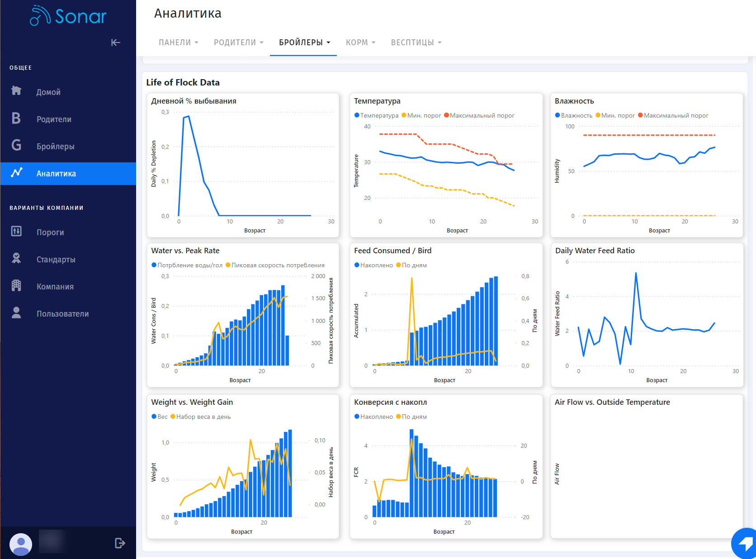The width and height of the screenshot is (756, 559).
Task: Click the Родители B icon
Action: point(16,118)
